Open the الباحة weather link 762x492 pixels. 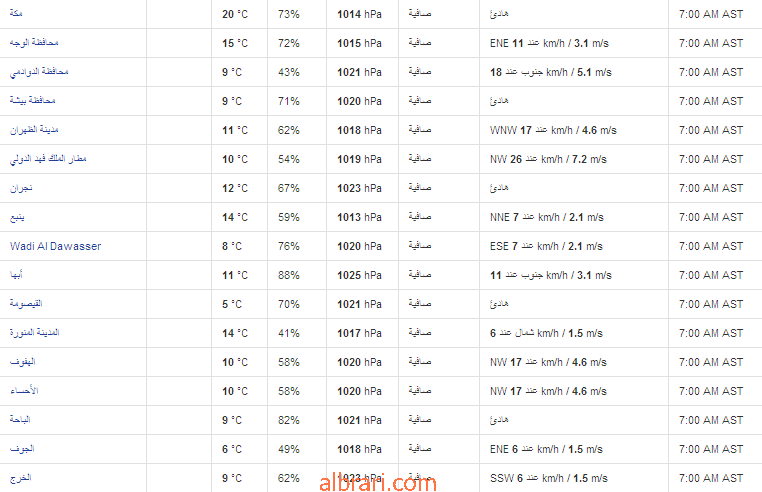coord(21,420)
